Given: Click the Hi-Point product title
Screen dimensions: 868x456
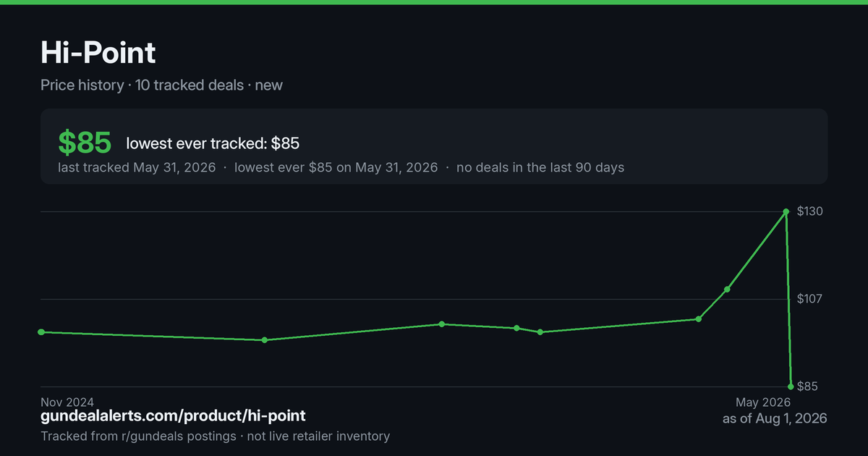Looking at the screenshot, I should 98,53.
